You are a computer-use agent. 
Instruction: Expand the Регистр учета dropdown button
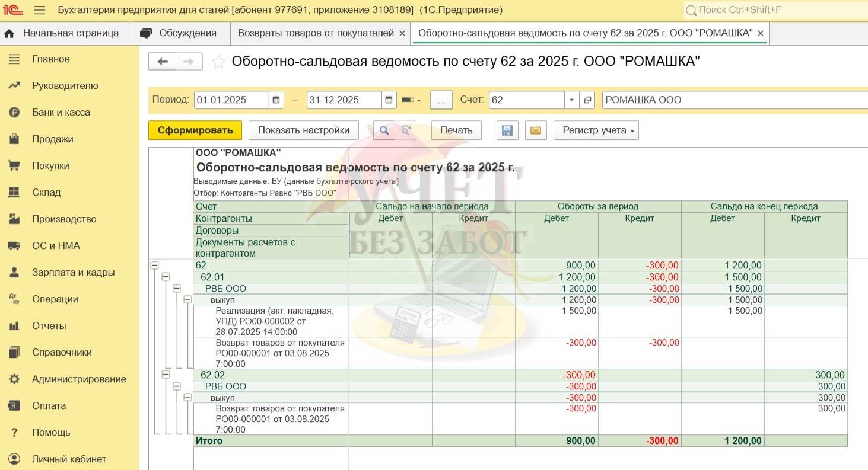coord(596,130)
